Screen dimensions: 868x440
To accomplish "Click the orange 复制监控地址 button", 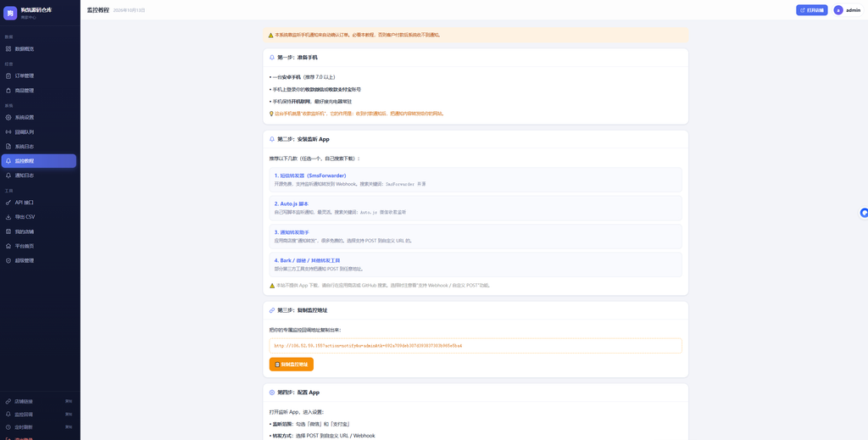I will (292, 365).
